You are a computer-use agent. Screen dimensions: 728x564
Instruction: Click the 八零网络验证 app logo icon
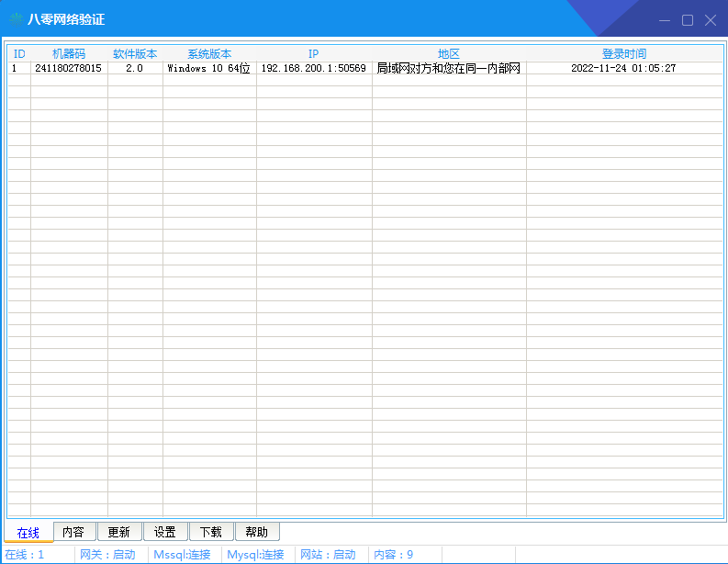click(x=17, y=19)
